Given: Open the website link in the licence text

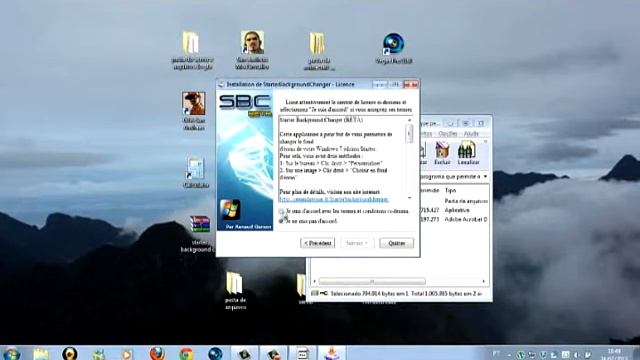Looking at the screenshot, I should [333, 199].
